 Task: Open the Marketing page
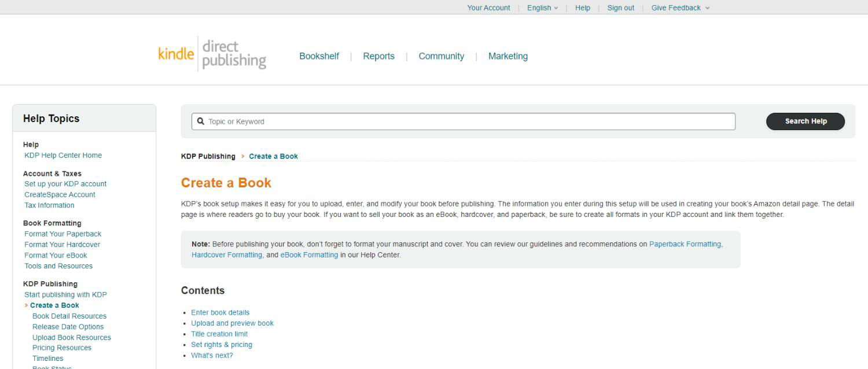coord(507,56)
